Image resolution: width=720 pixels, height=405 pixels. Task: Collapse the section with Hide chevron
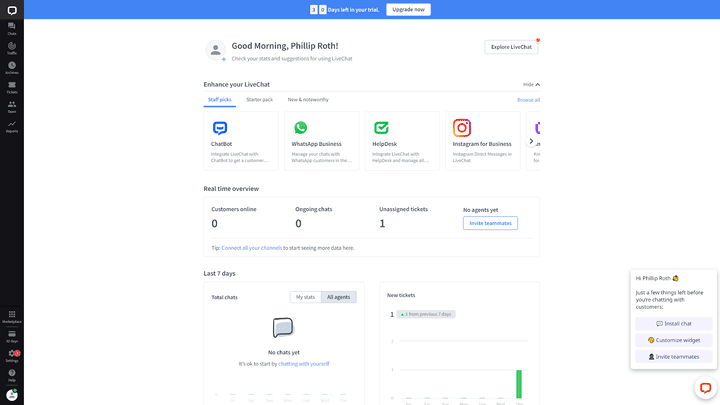pyautogui.click(x=531, y=85)
